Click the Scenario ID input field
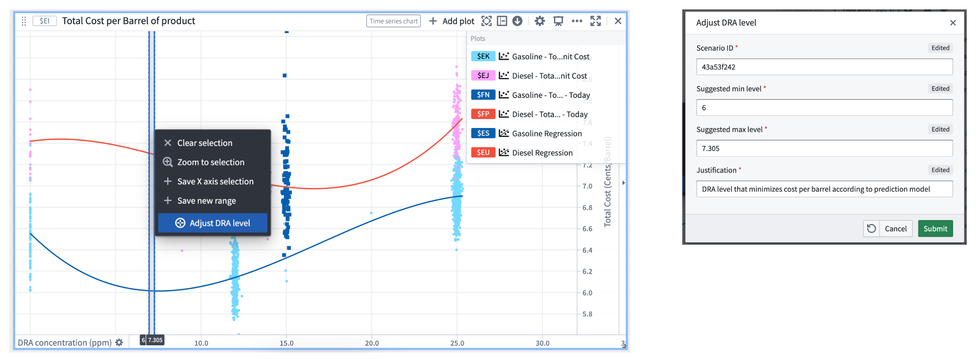Image resolution: width=980 pixels, height=359 pixels. [824, 67]
